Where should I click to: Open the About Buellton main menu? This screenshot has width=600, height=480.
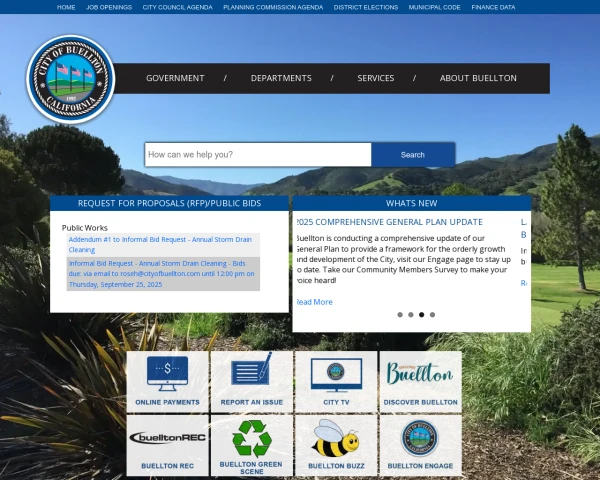coord(478,78)
